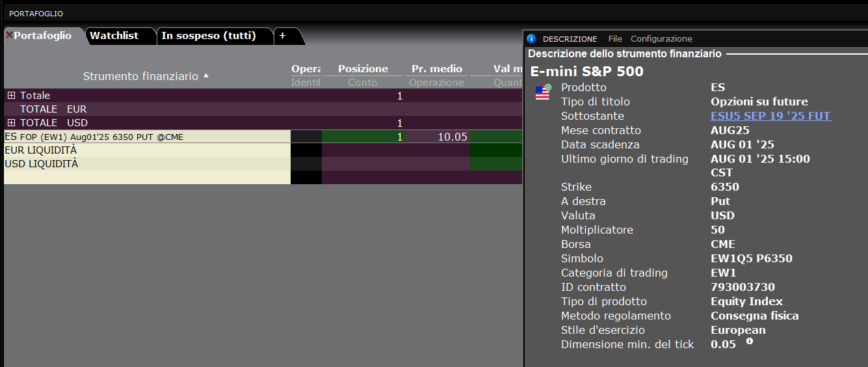Expand the TOTALE USD row
Image resolution: width=868 pixels, height=367 pixels.
[x=11, y=123]
